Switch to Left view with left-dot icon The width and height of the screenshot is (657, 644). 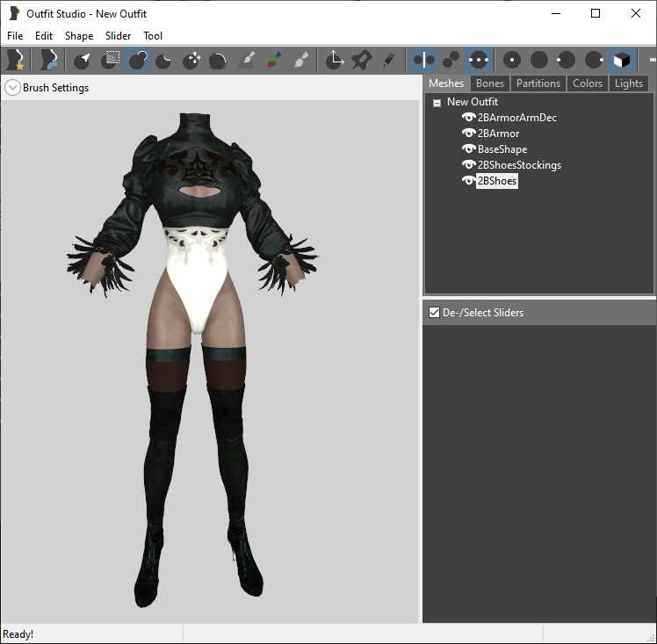566,60
